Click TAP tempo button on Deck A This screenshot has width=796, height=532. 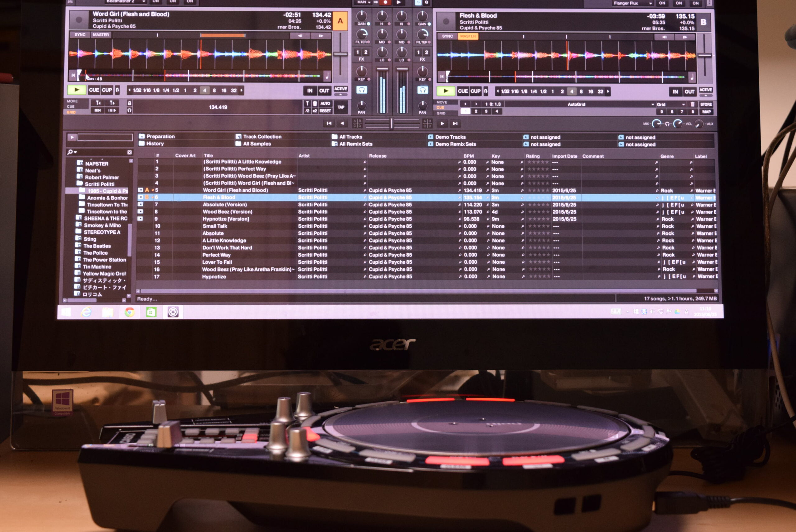tap(341, 107)
